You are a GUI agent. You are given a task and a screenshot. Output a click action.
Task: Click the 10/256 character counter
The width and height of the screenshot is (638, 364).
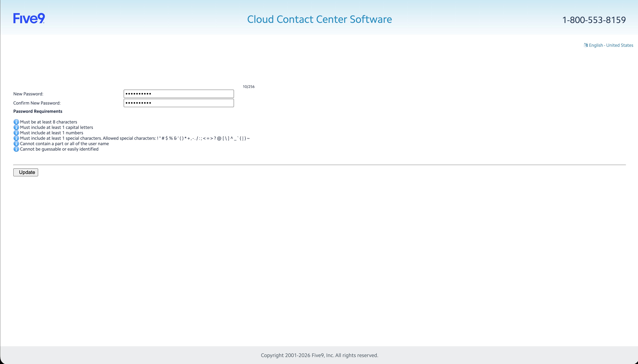click(249, 87)
